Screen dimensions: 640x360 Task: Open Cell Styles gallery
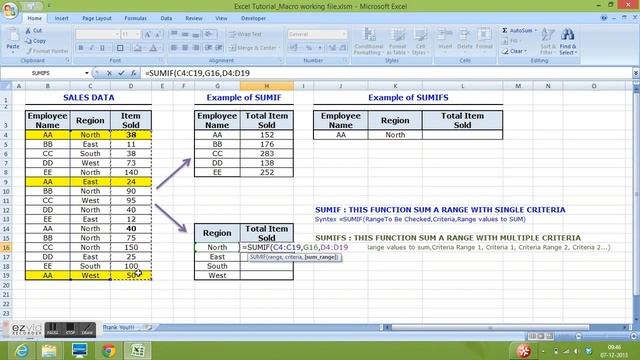coord(420,41)
